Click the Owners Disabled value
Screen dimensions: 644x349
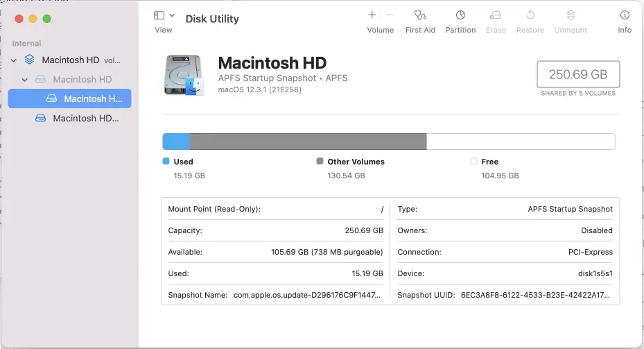[x=596, y=230]
